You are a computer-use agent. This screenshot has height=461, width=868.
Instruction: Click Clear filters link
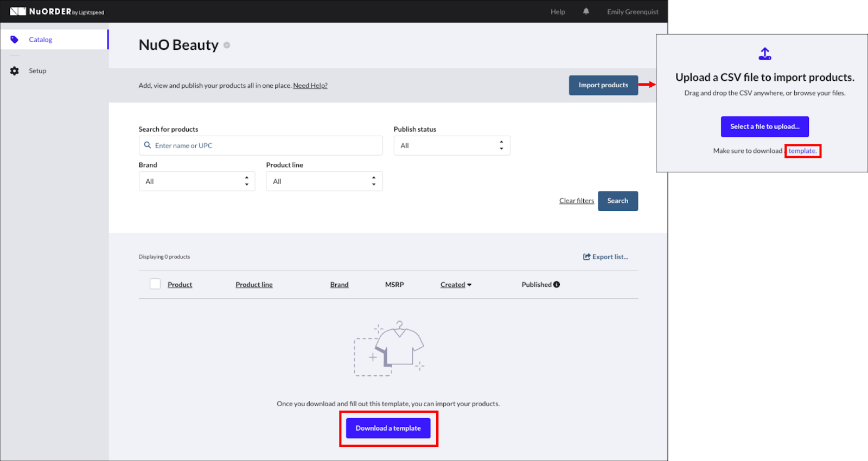(x=577, y=201)
